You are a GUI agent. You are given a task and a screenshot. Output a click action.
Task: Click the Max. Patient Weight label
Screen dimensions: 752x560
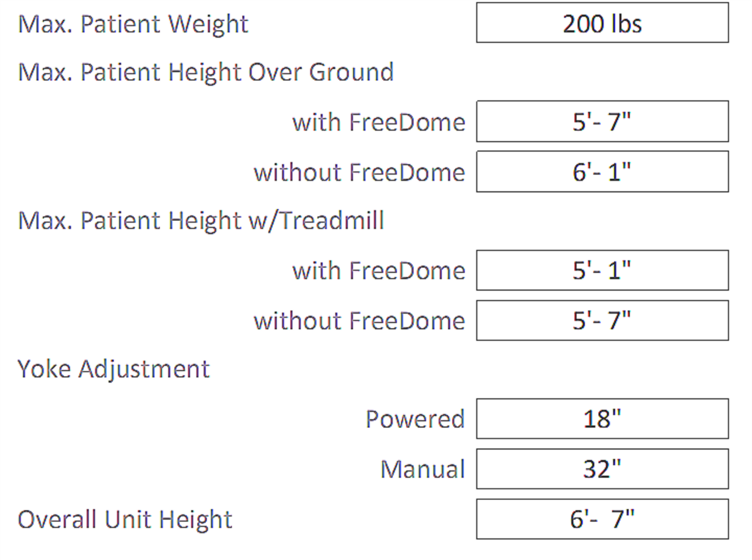pyautogui.click(x=133, y=24)
